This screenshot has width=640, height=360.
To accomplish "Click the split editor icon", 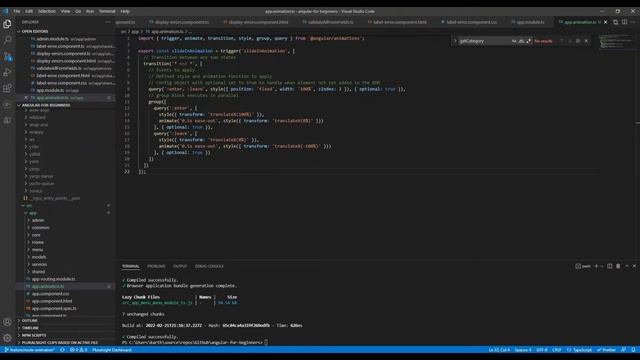I will click(624, 22).
